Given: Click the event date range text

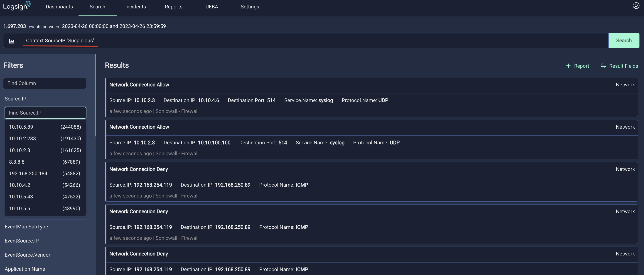Looking at the screenshot, I should click(x=114, y=26).
